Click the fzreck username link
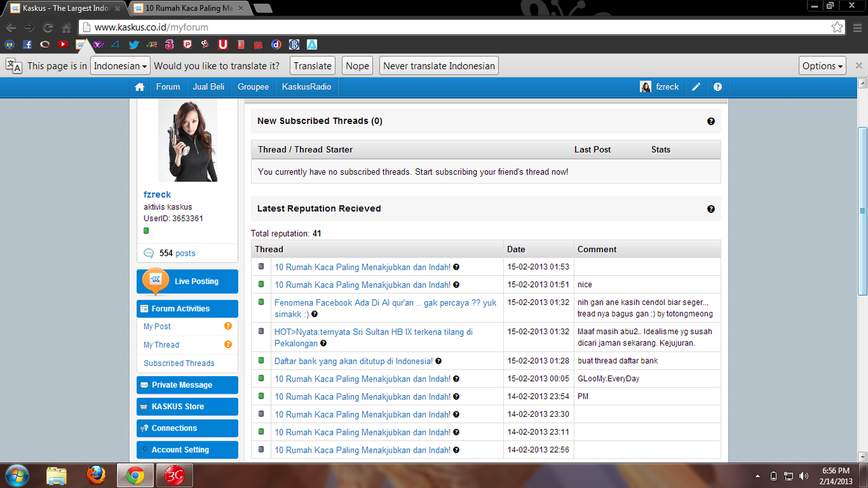868x488 pixels. point(157,195)
